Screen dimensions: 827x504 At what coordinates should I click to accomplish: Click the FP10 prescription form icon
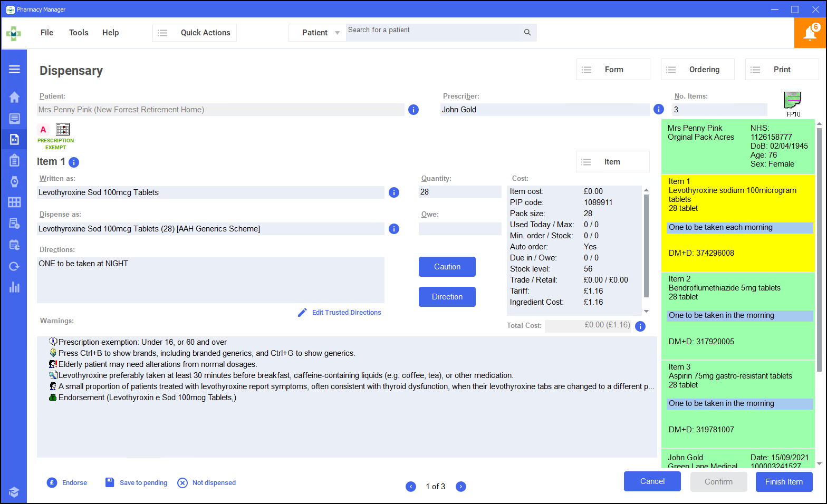(793, 100)
